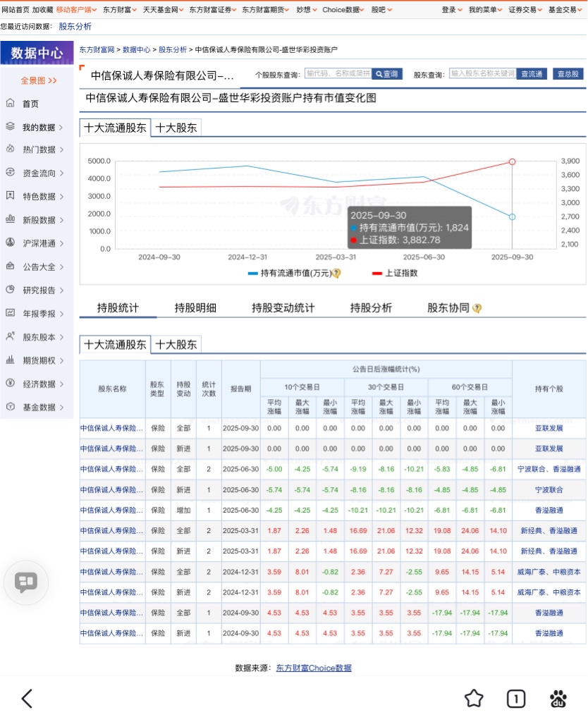
Task: Click the 热门数据 flame icon
Action: (x=10, y=149)
